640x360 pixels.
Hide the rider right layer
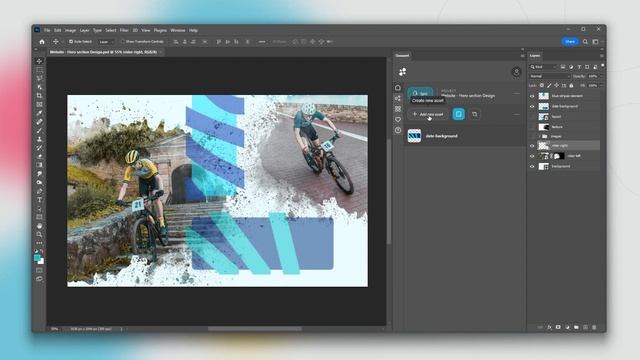click(532, 146)
